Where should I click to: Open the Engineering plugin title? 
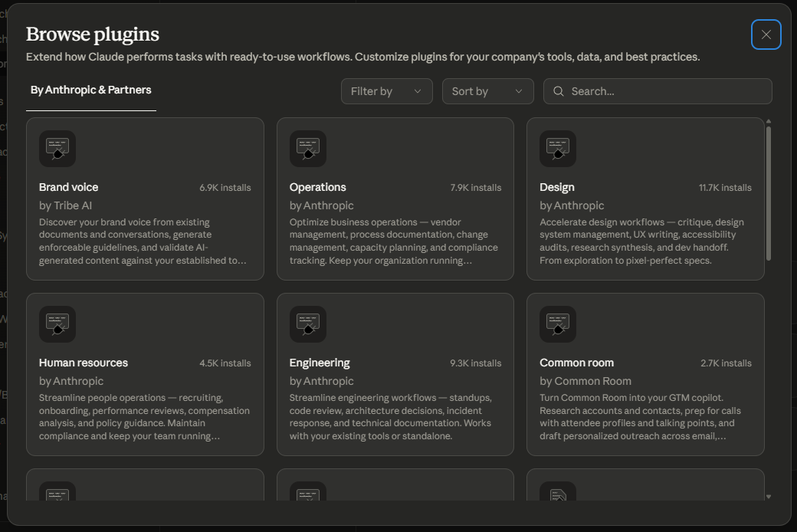coord(320,363)
